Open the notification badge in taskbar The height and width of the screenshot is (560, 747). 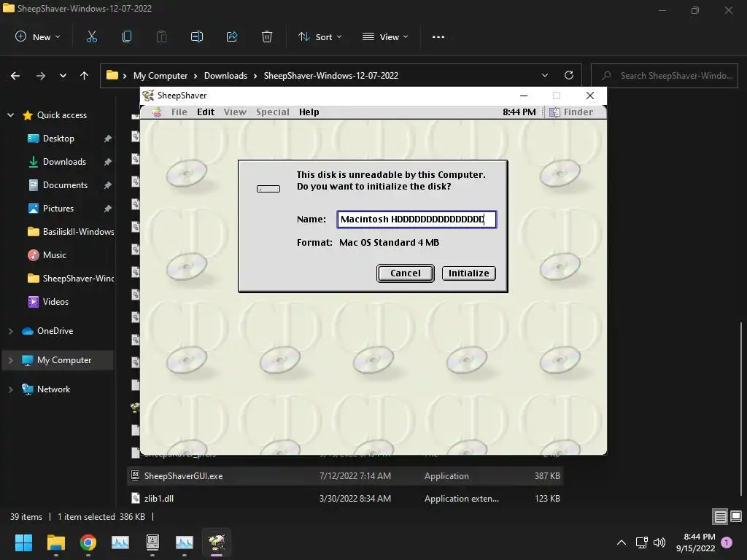[x=727, y=542]
